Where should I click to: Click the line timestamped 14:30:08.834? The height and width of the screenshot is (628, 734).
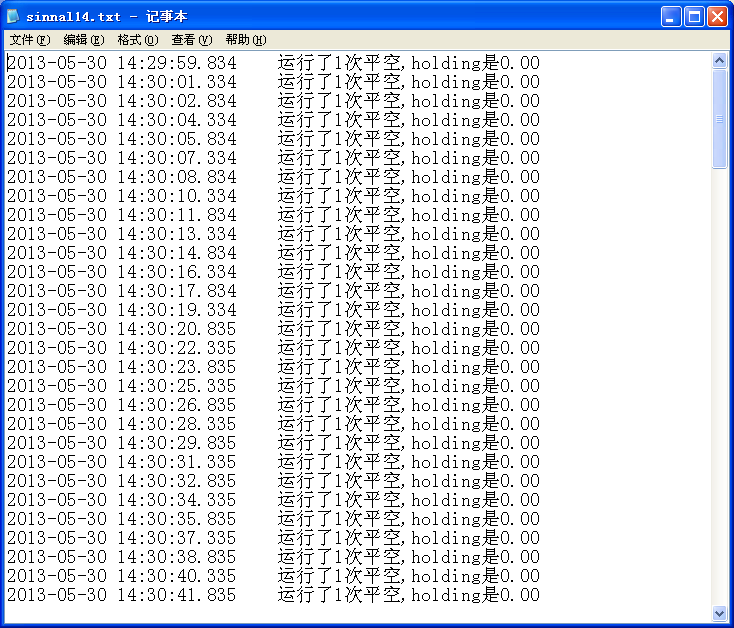273,177
